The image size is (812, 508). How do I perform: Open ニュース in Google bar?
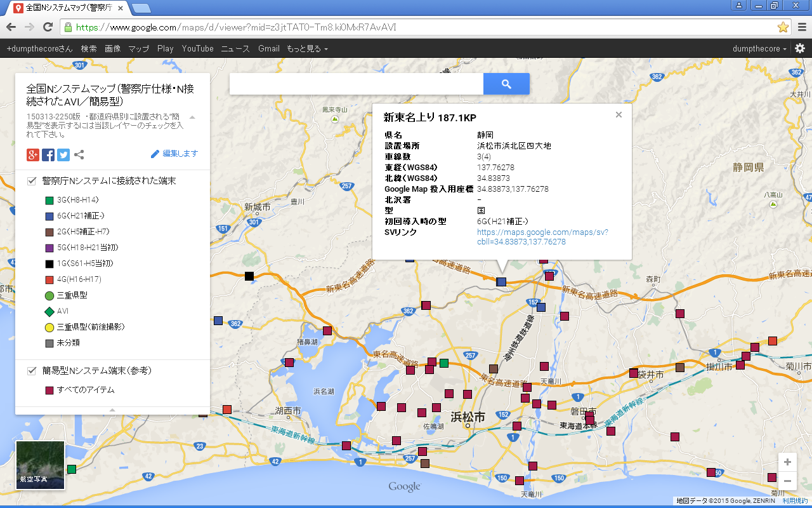click(x=235, y=48)
